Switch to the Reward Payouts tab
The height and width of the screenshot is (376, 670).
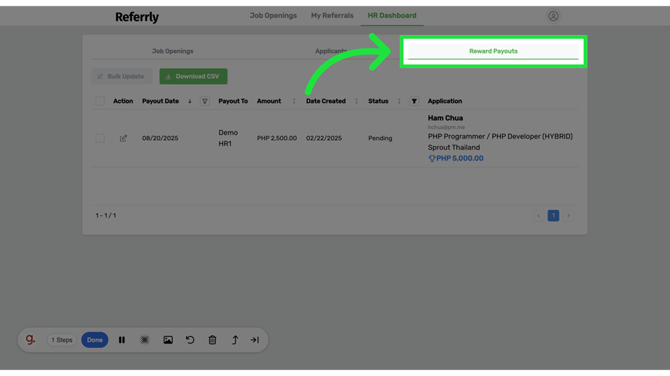coord(493,51)
